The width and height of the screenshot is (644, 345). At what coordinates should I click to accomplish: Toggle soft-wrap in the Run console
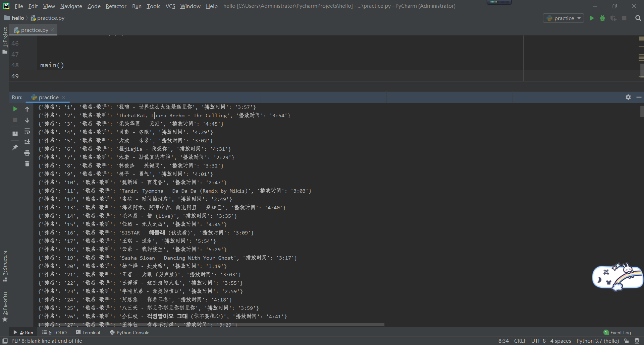tap(27, 131)
